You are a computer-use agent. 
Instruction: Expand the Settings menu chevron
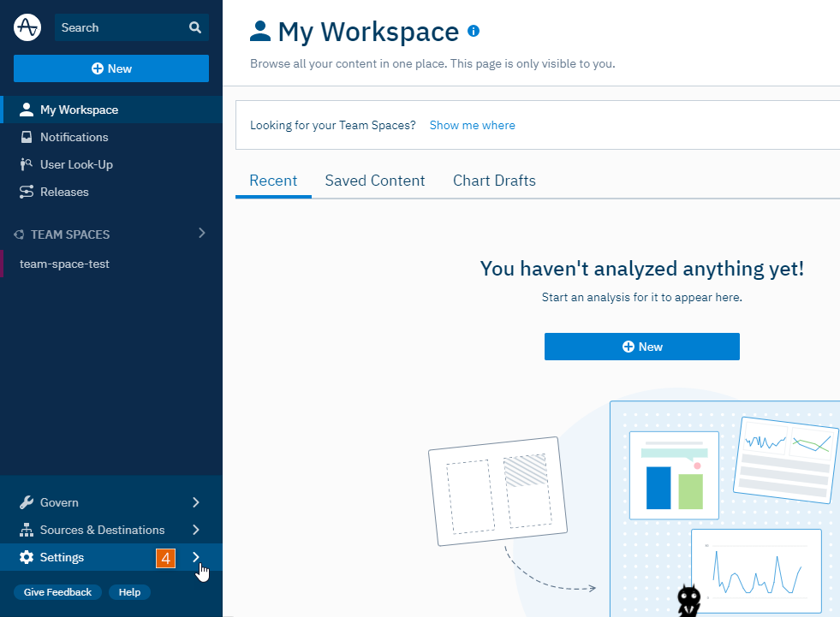point(195,557)
